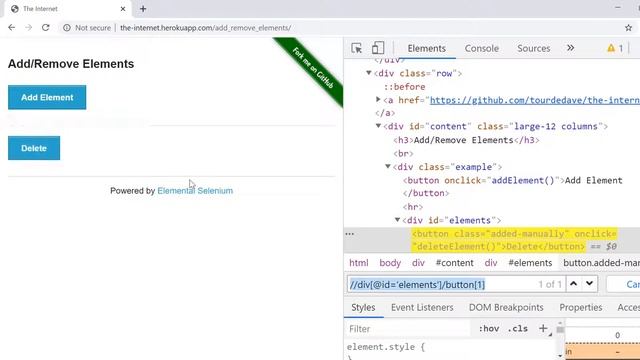Select the hr node in DOM tree
Viewport: 640px width, 360px height.
coord(413,207)
